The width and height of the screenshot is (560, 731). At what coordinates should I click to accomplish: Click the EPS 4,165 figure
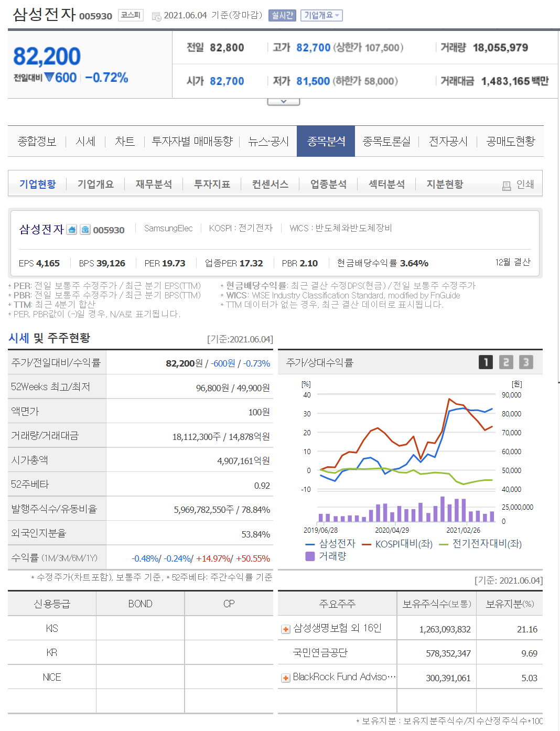pos(39,263)
